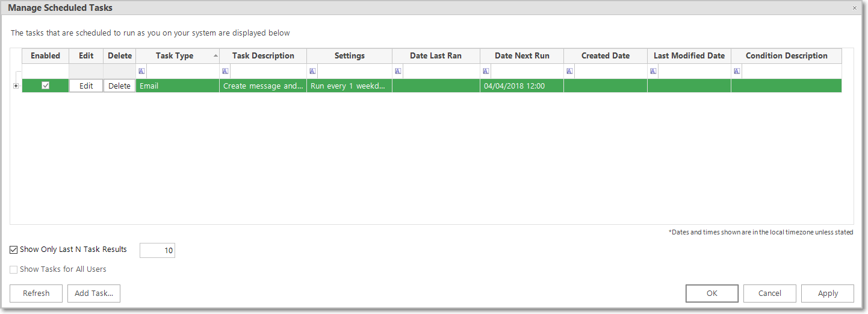Click the Refresh button
Viewport: 868px width, 314px height.
pos(36,294)
